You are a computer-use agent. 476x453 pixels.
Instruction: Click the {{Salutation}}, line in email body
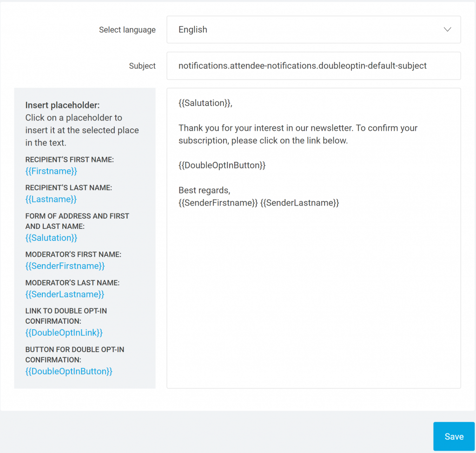click(x=205, y=103)
